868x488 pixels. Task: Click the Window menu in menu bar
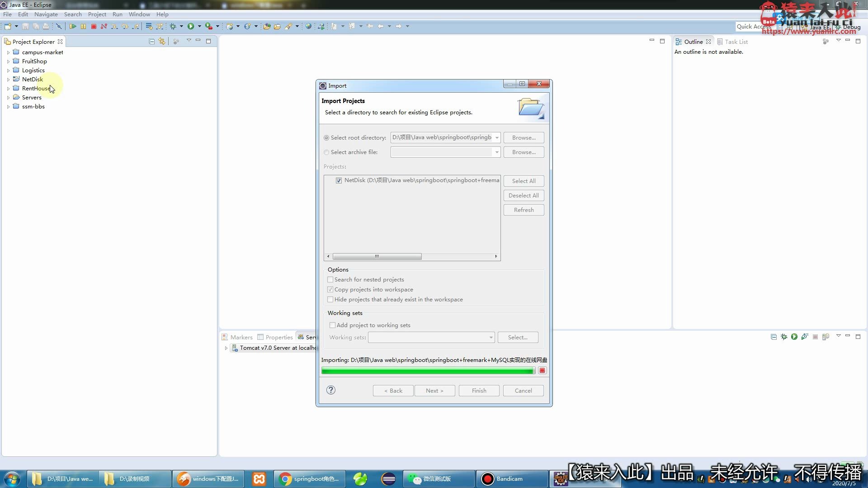[x=140, y=14]
